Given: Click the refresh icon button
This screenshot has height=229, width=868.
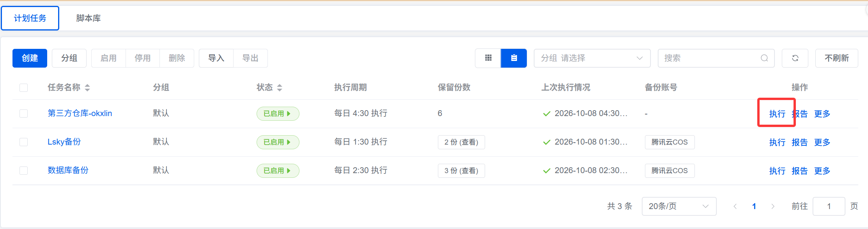Looking at the screenshot, I should 795,58.
